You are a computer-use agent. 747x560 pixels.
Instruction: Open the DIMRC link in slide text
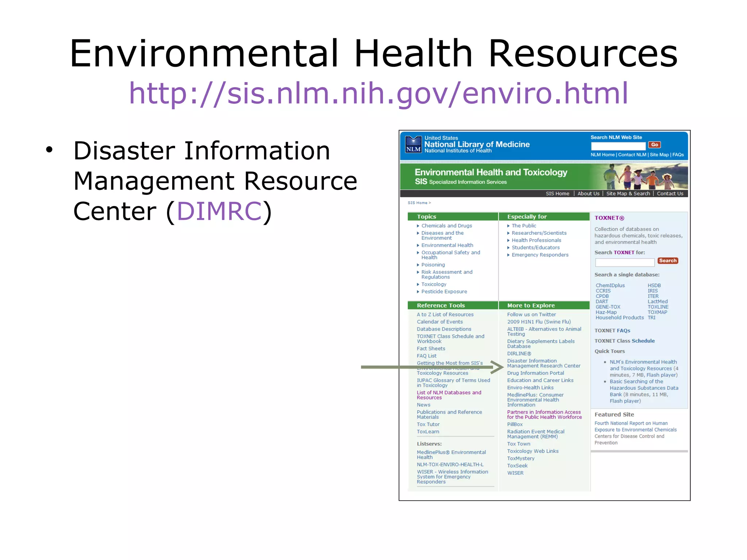point(219,211)
